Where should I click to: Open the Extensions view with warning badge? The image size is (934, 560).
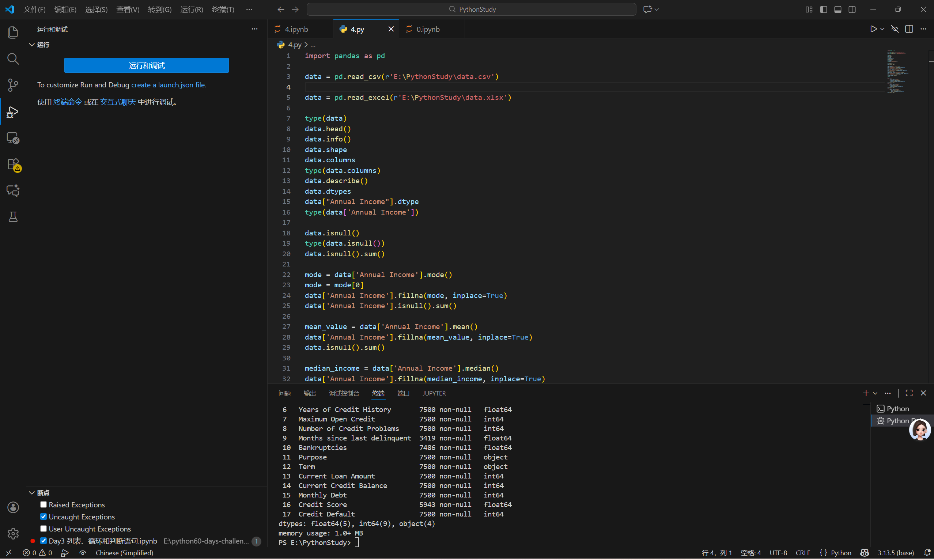click(13, 164)
